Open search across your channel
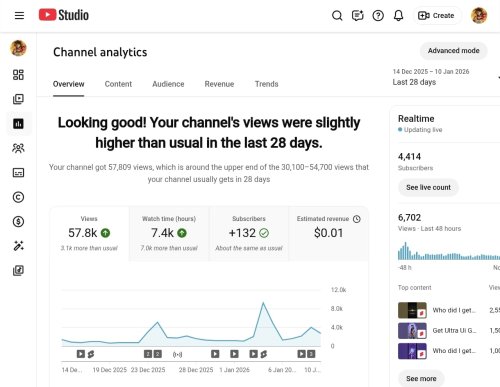The image size is (500, 387). (x=337, y=15)
